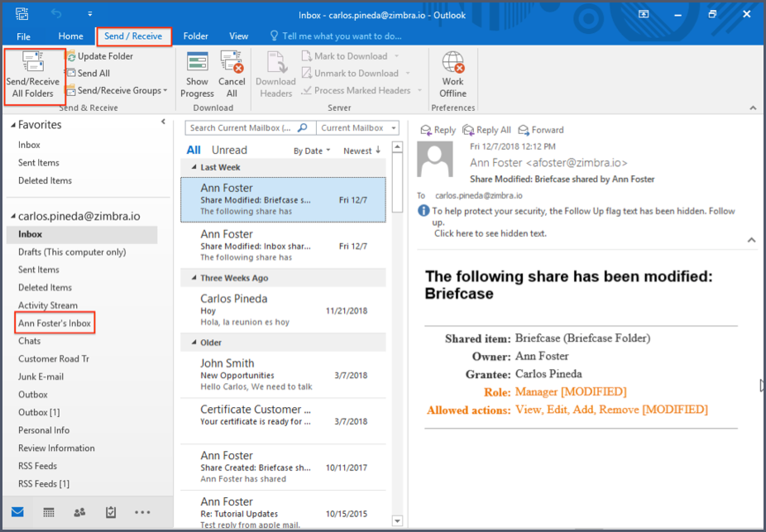
Task: Collapse the Older message group
Action: 194,343
